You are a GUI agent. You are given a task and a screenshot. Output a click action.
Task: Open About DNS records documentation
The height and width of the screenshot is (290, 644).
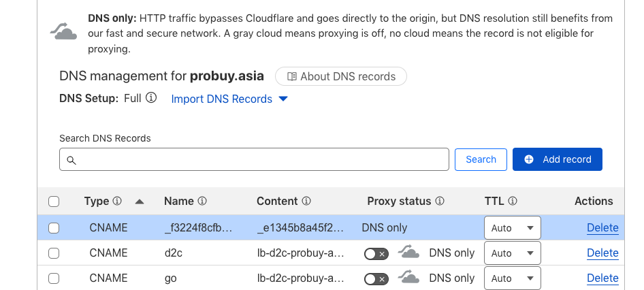click(341, 76)
